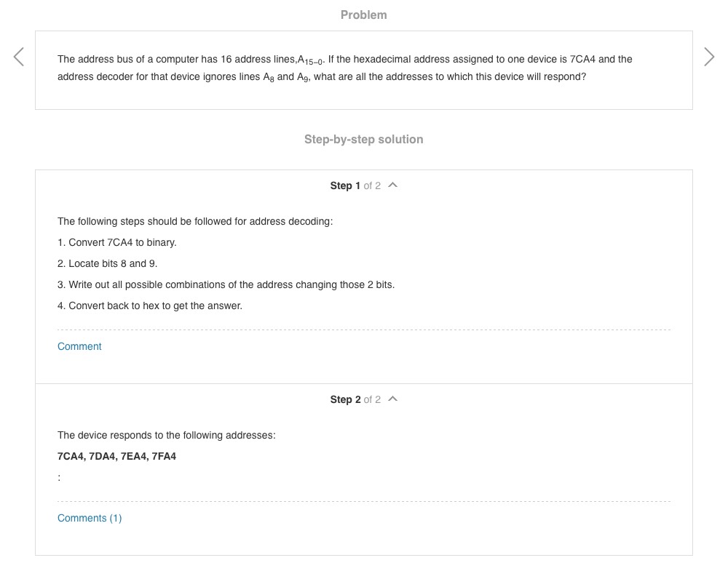This screenshot has height=563, width=728.
Task: Collapse Step 2 using its chevron
Action: pos(393,399)
